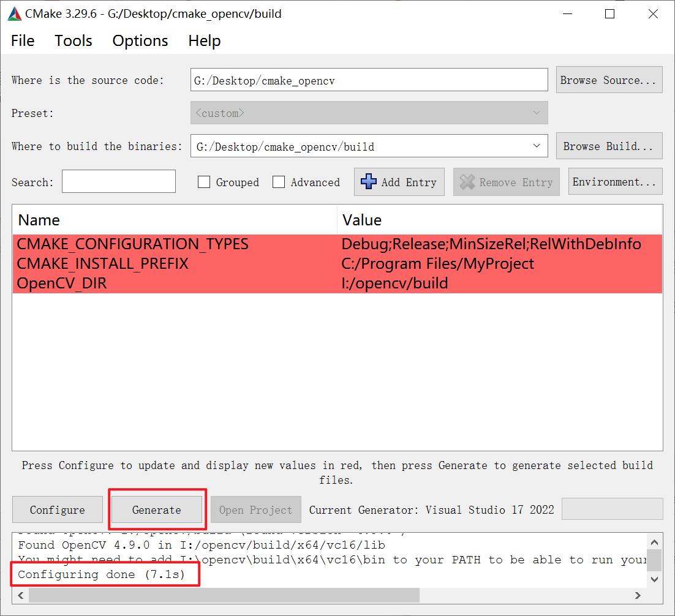Minimize the CMake window
Screen dimensions: 675x616
point(567,13)
